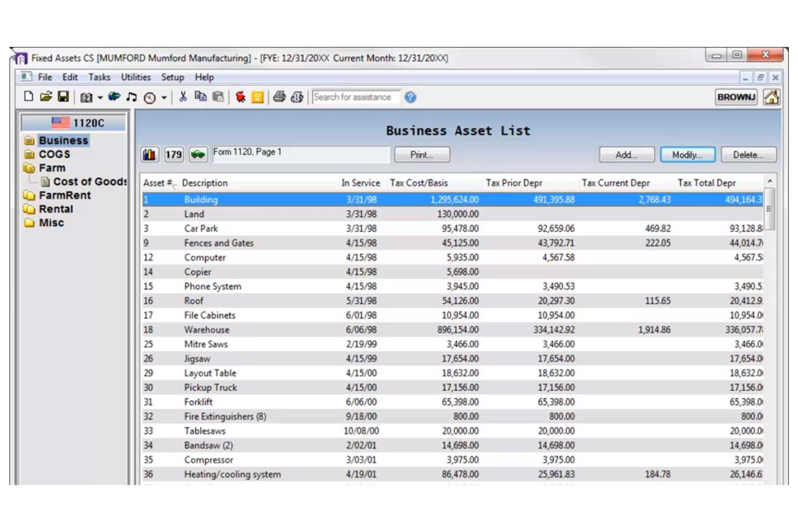Click the Home icon next to BROWNJ
The image size is (798, 532).
point(772,97)
